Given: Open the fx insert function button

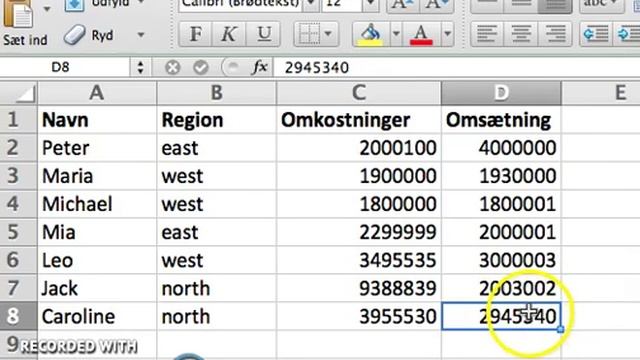Looking at the screenshot, I should tap(260, 67).
